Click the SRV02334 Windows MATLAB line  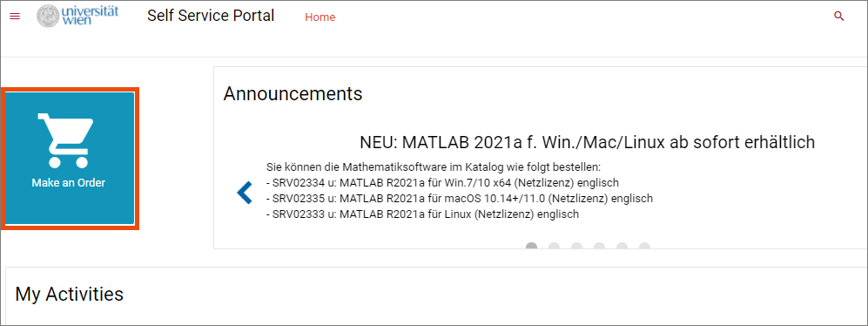(x=442, y=182)
